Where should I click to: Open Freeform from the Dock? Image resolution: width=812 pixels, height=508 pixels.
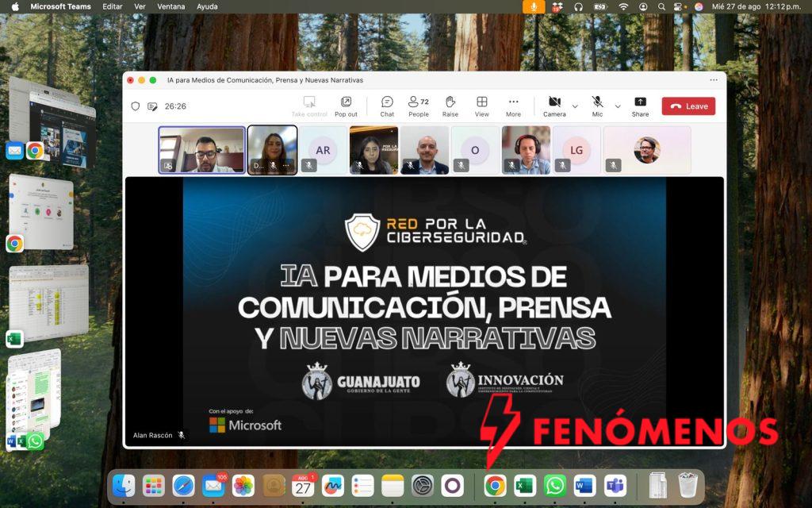pyautogui.click(x=333, y=487)
